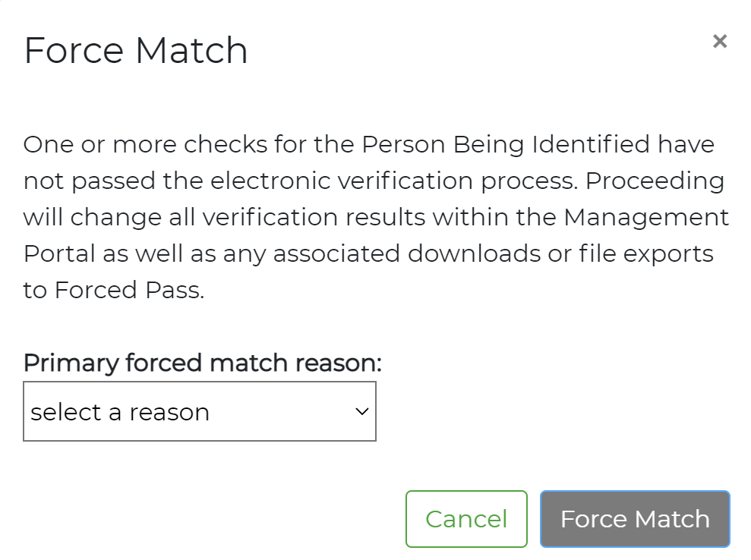The image size is (751, 560).
Task: Click the green-outlined Cancel button
Action: click(x=466, y=518)
